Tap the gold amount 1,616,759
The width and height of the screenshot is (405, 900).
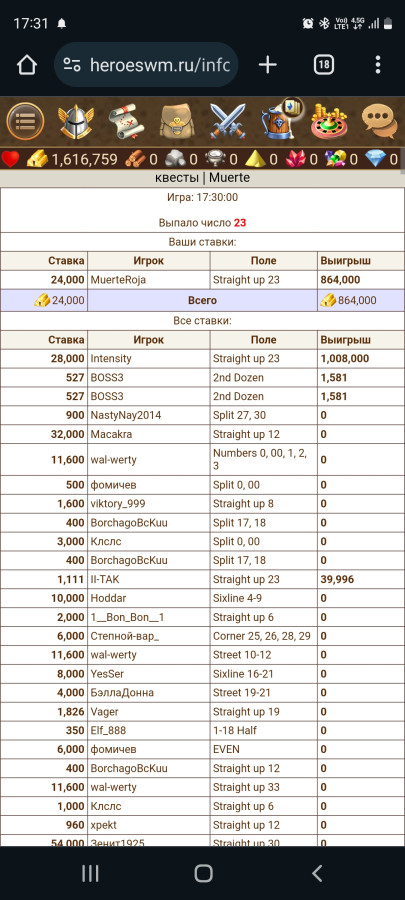pyautogui.click(x=84, y=159)
